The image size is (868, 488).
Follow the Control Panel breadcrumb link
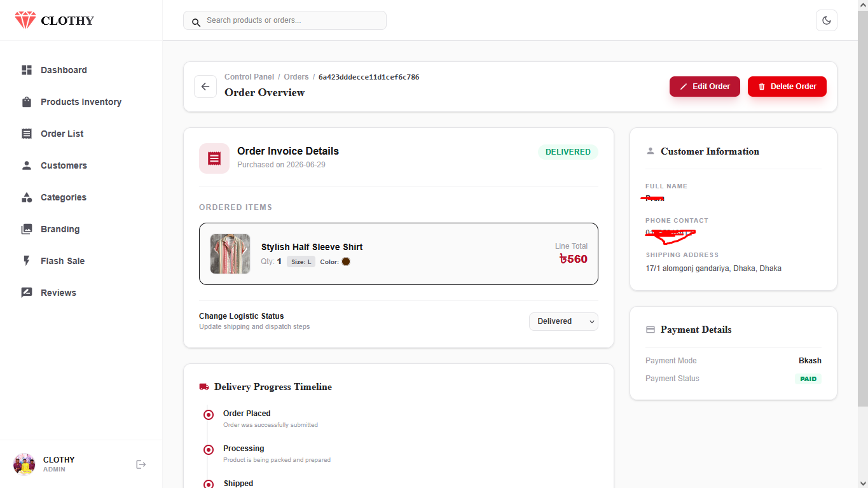(249, 77)
